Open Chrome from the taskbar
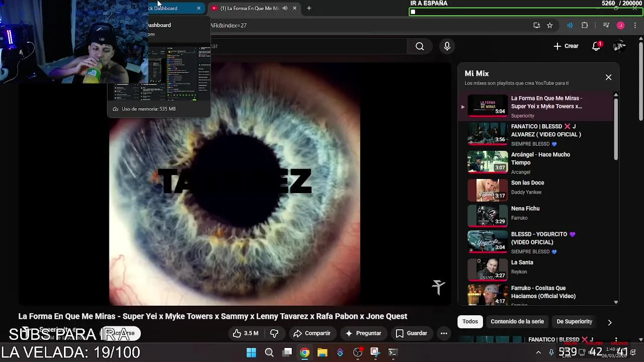Viewport: 644px width, 362px height. coord(305,352)
